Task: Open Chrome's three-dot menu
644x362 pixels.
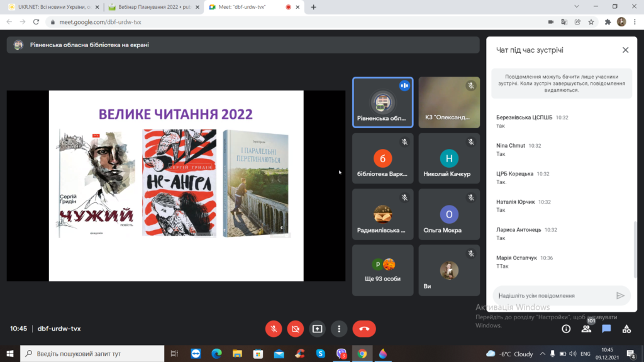Action: (x=634, y=21)
